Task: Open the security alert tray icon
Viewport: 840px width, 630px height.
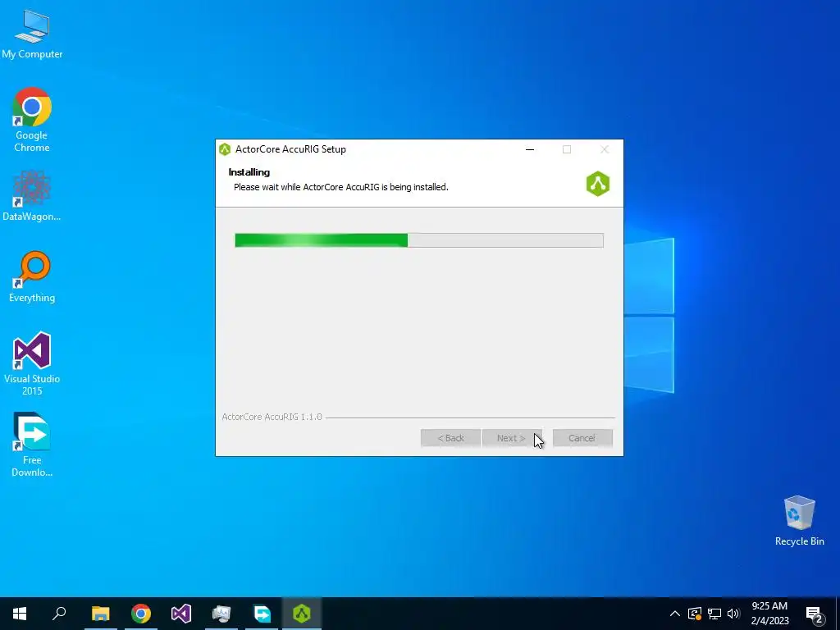Action: point(695,614)
